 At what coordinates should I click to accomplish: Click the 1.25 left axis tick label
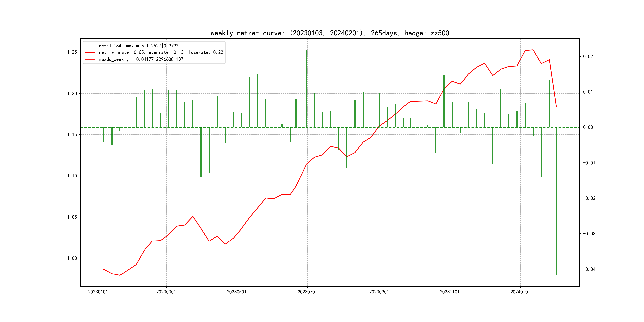click(x=72, y=52)
